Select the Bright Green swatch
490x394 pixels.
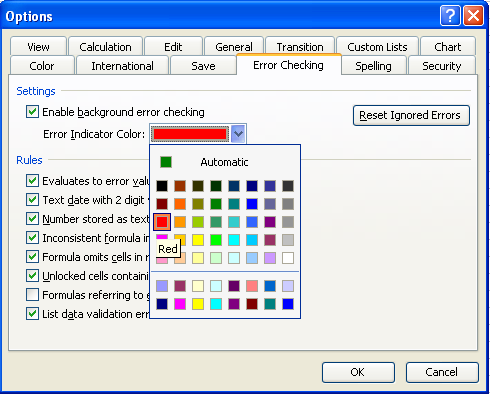coord(216,240)
